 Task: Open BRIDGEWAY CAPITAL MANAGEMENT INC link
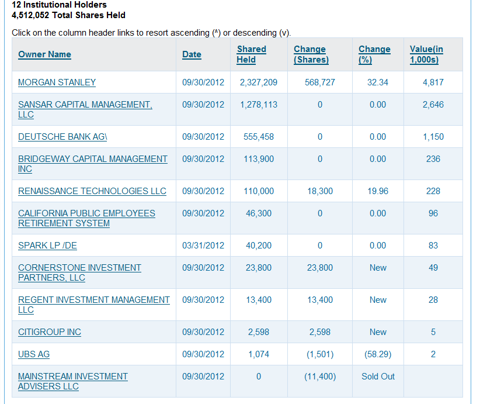(x=93, y=164)
